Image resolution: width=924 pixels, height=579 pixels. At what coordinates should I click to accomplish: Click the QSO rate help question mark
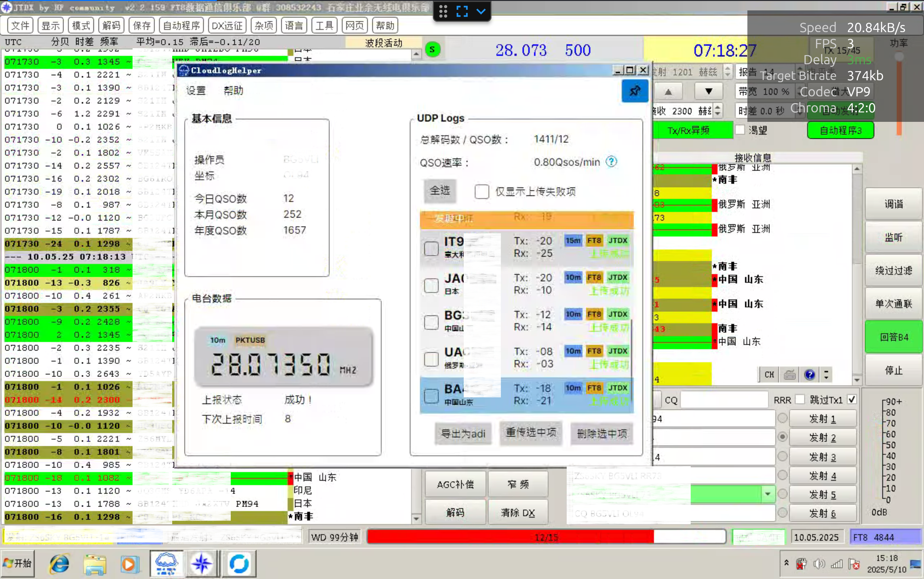pos(611,162)
